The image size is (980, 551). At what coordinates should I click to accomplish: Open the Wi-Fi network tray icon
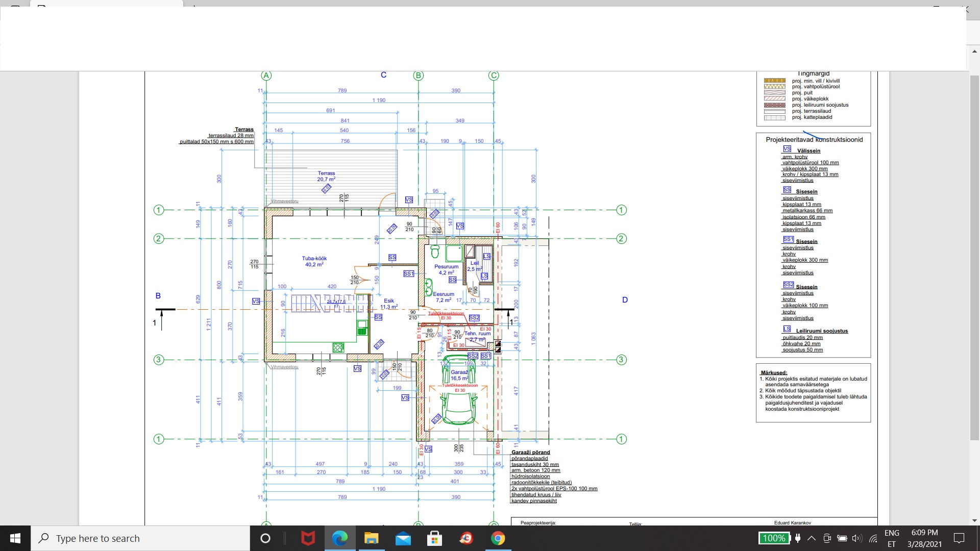873,538
